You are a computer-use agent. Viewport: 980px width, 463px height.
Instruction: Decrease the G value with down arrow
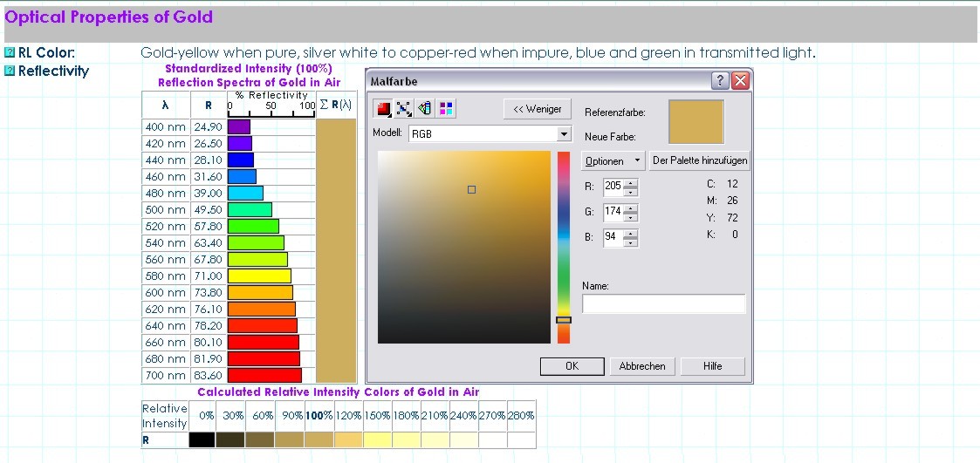(x=631, y=217)
